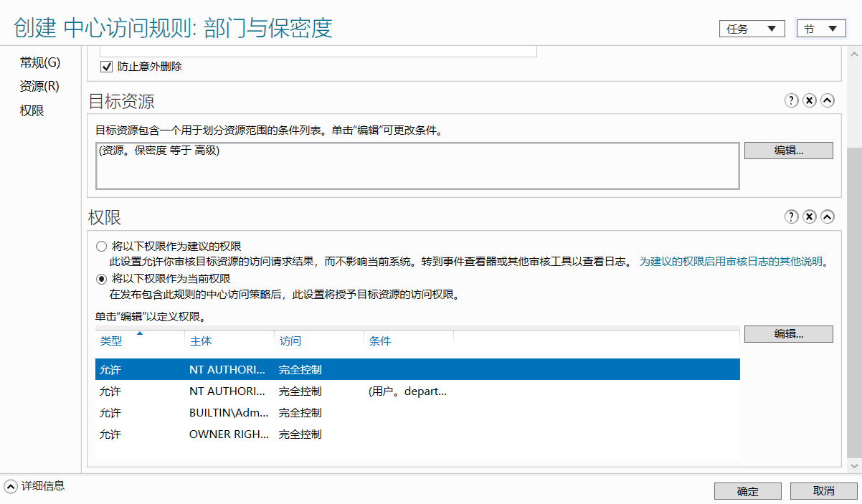Go to 常规(G) navigation item

click(x=40, y=62)
